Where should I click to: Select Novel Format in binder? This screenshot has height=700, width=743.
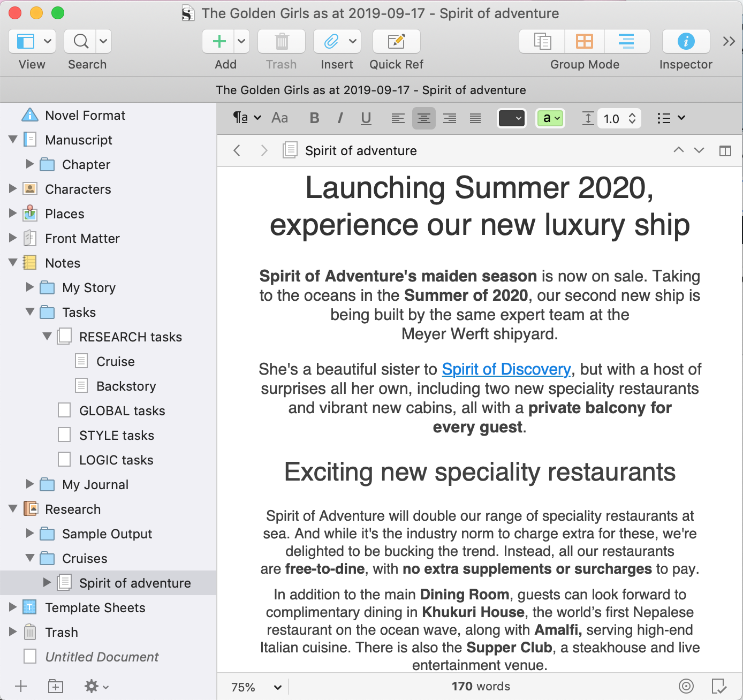[x=85, y=116]
